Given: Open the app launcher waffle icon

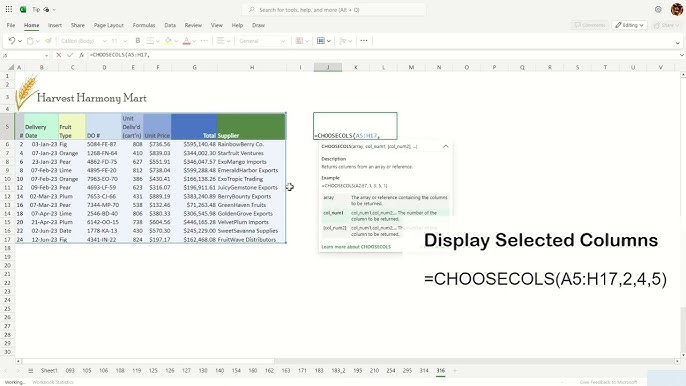Looking at the screenshot, I should [9, 9].
